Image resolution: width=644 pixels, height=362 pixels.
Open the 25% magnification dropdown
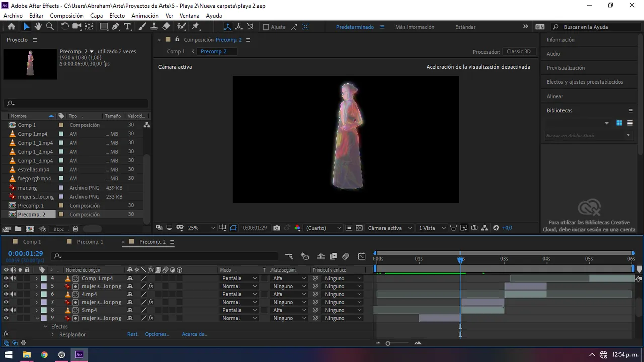pos(201,228)
